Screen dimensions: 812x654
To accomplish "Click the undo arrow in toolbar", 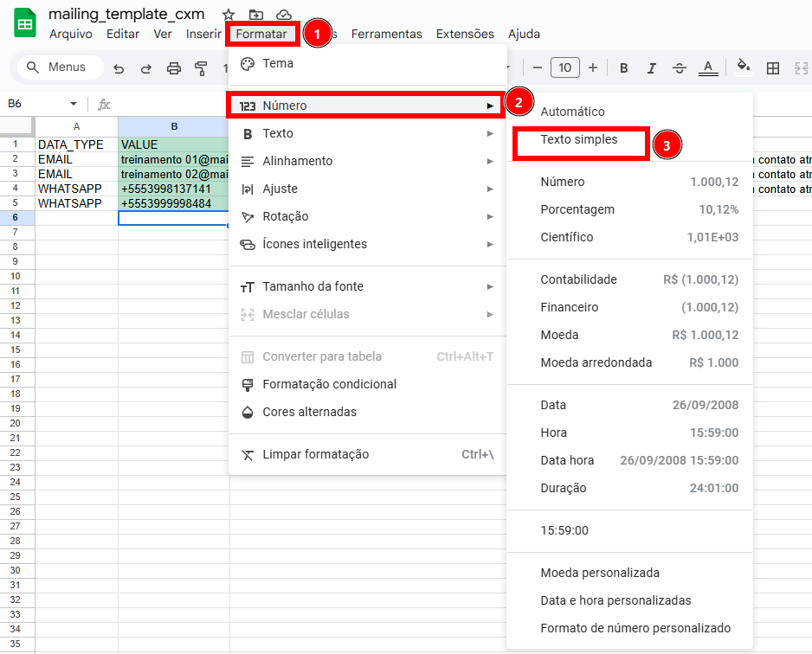I will point(119,67).
